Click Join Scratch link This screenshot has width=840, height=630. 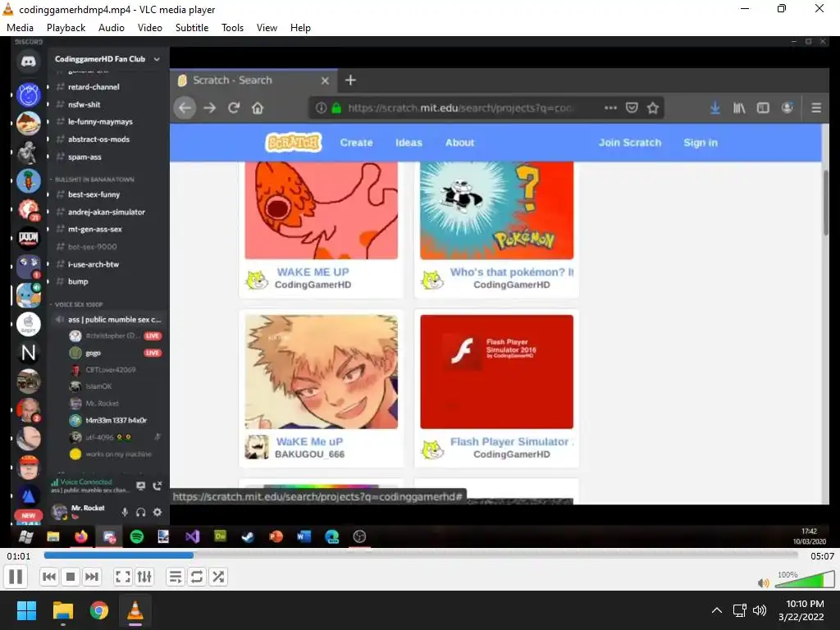(x=630, y=143)
